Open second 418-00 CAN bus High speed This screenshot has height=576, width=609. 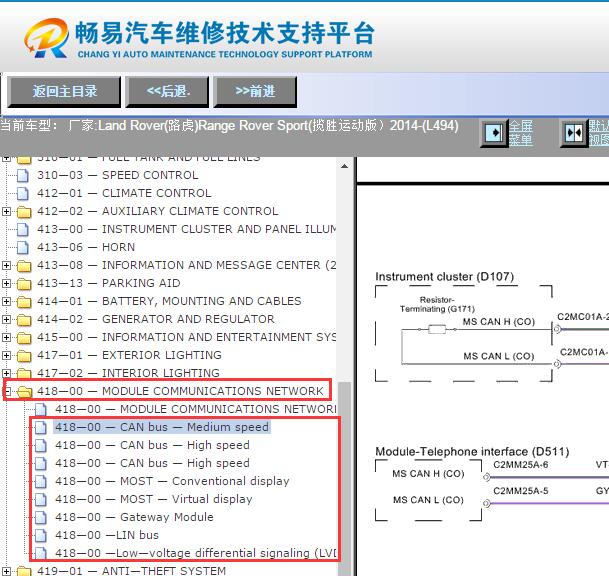click(152, 463)
